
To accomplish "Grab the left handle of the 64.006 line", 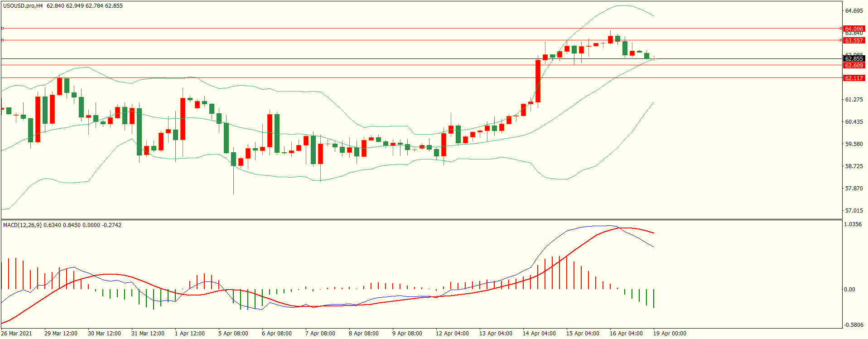I will tap(3, 29).
